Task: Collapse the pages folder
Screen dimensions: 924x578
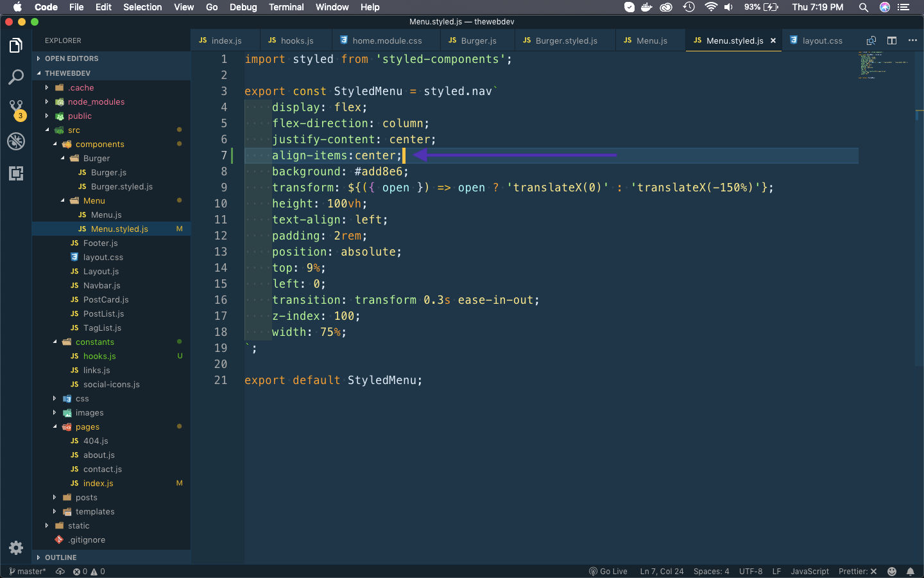Action: click(112, 426)
